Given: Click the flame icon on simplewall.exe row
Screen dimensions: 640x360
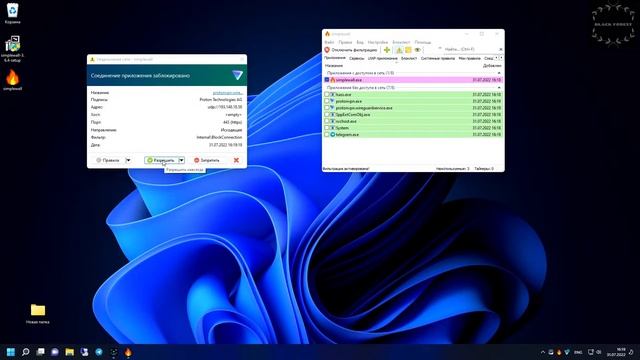Looking at the screenshot, I should [x=333, y=80].
